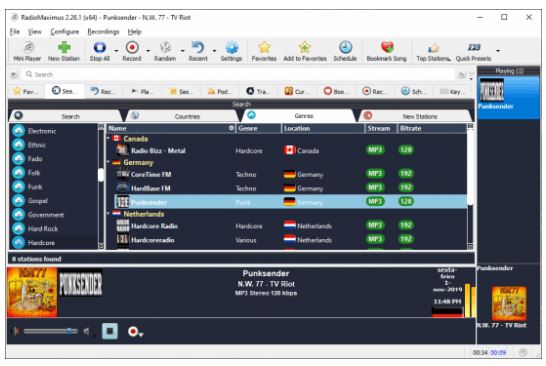Open Favorites from the toolbar
The image size is (546, 366).
[x=264, y=51]
